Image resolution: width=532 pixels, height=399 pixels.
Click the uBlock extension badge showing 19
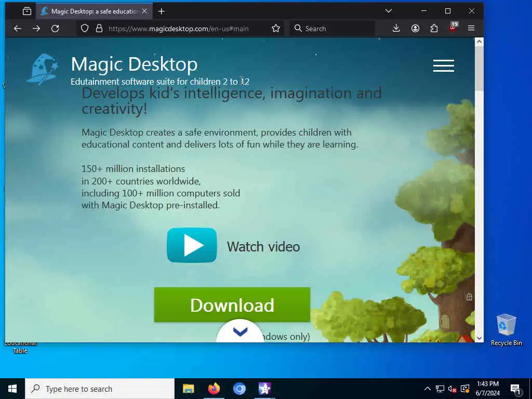[x=453, y=27]
